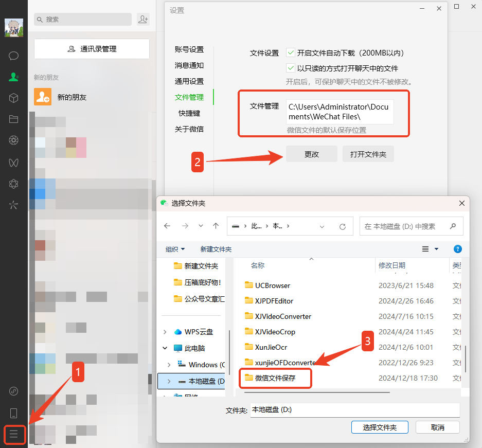This screenshot has height=448, width=482.
Task: Click the WeChat Files path field
Action: (340, 112)
